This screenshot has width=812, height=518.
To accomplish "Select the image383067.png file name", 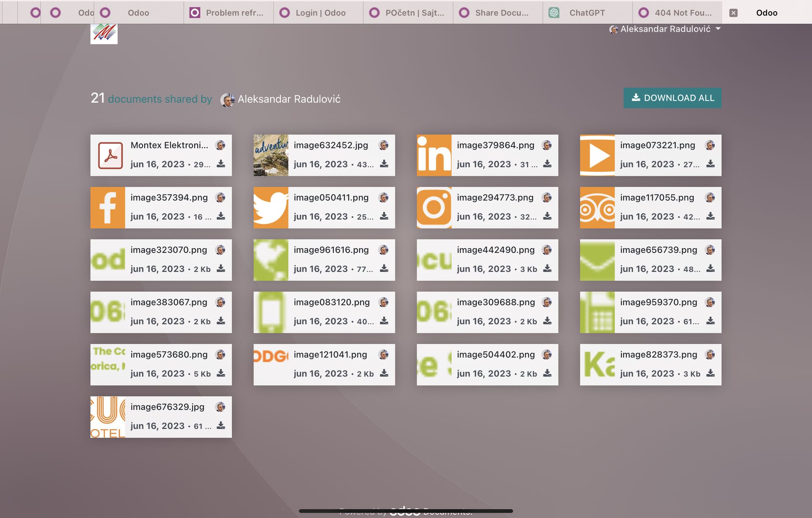I will 169,302.
